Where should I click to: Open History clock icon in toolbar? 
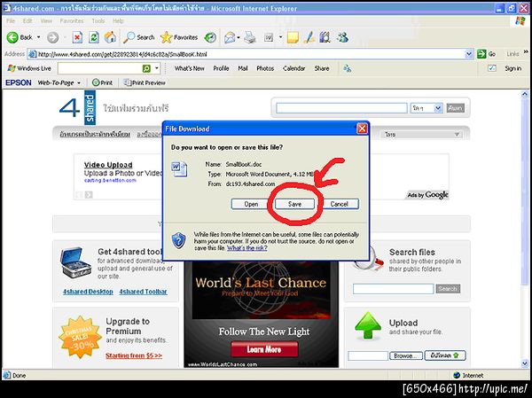click(210, 37)
